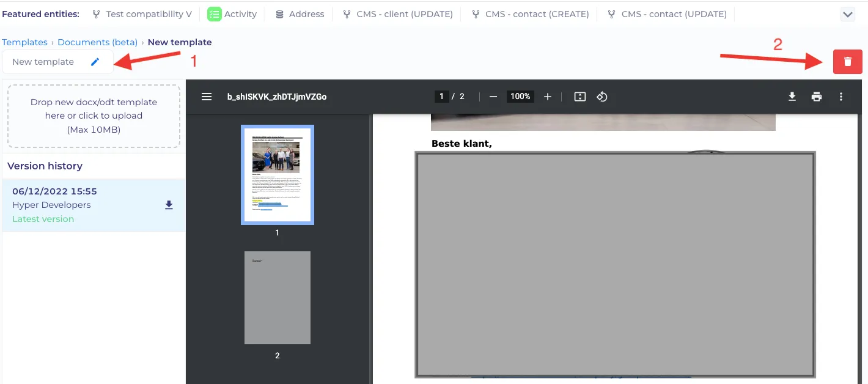The width and height of the screenshot is (868, 384).
Task: Open the Activity featured entity
Action: (x=232, y=14)
